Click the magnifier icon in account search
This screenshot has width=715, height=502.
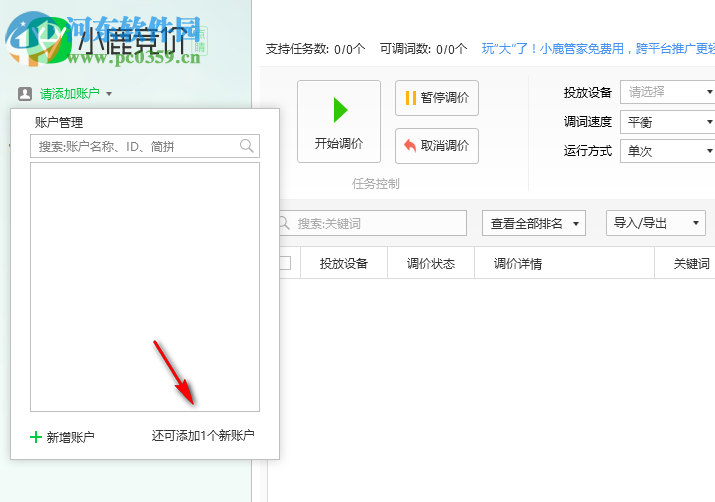pos(246,146)
